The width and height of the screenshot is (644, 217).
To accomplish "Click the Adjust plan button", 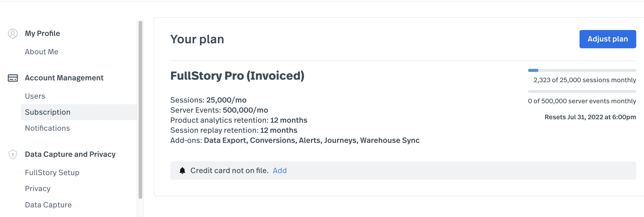I will [x=607, y=39].
